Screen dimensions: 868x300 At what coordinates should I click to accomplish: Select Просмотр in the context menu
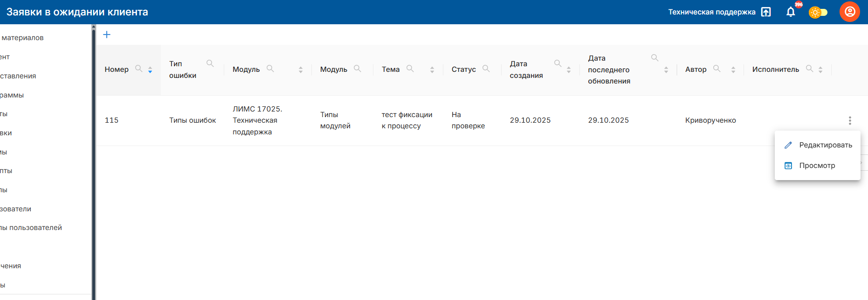pyautogui.click(x=817, y=166)
